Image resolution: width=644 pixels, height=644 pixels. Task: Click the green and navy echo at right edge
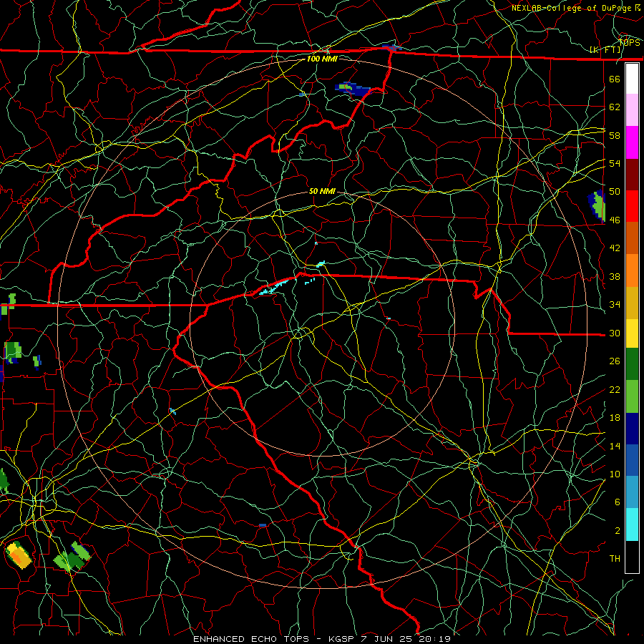point(597,207)
